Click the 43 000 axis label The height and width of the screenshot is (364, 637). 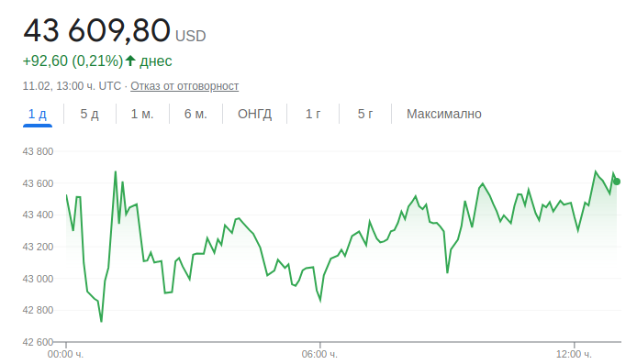38,279
